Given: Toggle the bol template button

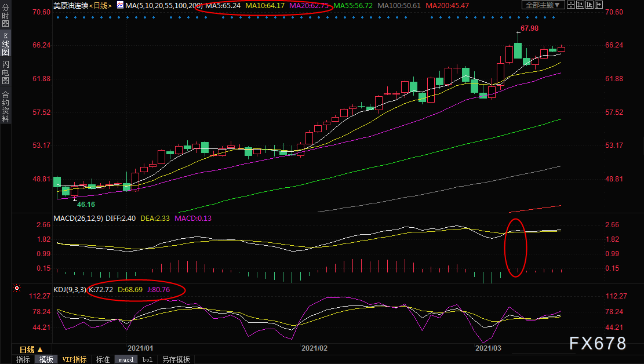Looking at the screenshot, I should pos(147,359).
